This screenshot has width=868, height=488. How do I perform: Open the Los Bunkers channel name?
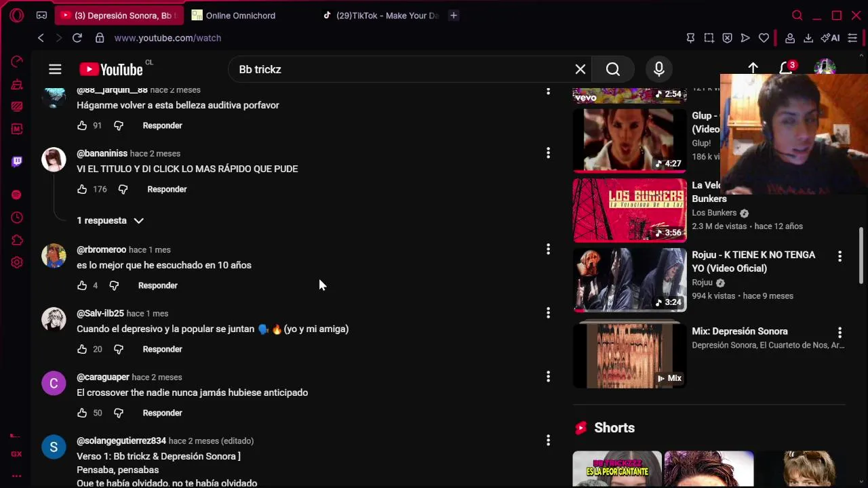(714, 213)
